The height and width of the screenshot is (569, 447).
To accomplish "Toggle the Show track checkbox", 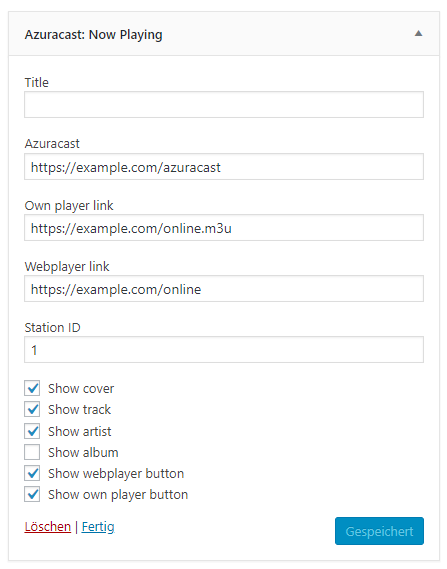I will tap(32, 409).
